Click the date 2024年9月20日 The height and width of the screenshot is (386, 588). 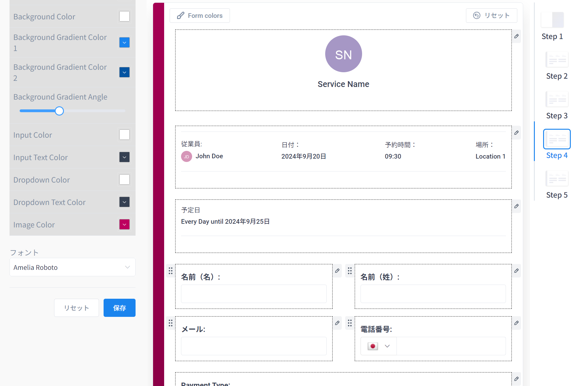pos(304,156)
